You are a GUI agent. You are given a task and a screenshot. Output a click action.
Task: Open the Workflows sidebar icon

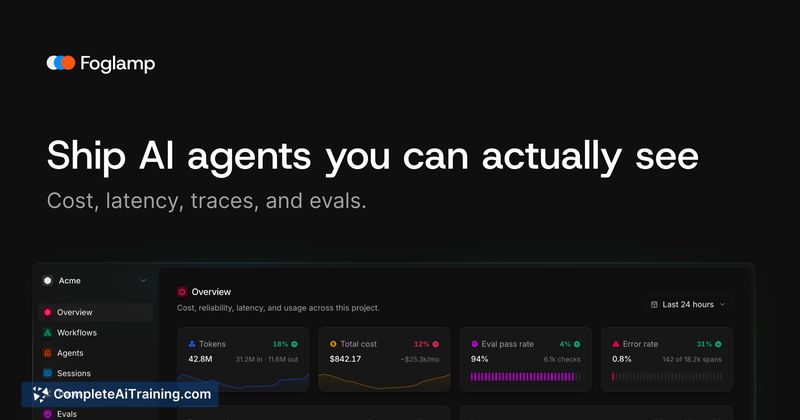(47, 333)
